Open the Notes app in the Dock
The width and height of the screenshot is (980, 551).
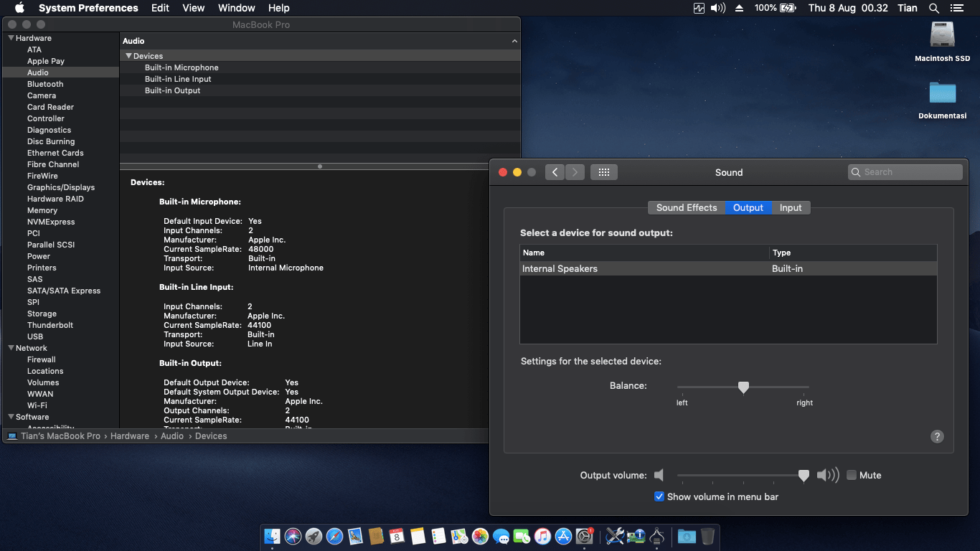pyautogui.click(x=418, y=536)
